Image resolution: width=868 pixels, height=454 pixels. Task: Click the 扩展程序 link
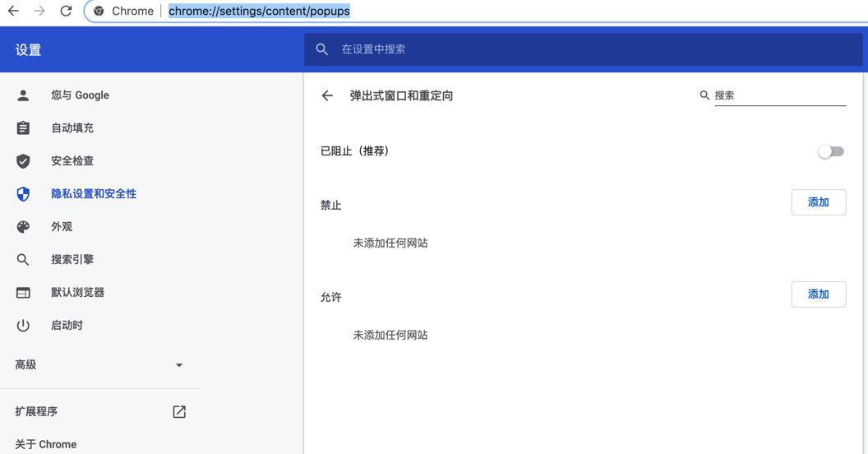(x=36, y=411)
